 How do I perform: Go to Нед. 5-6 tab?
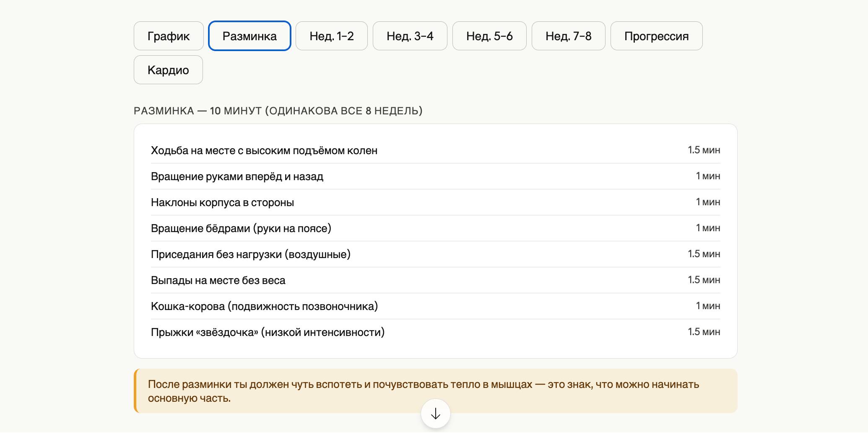[x=489, y=36]
